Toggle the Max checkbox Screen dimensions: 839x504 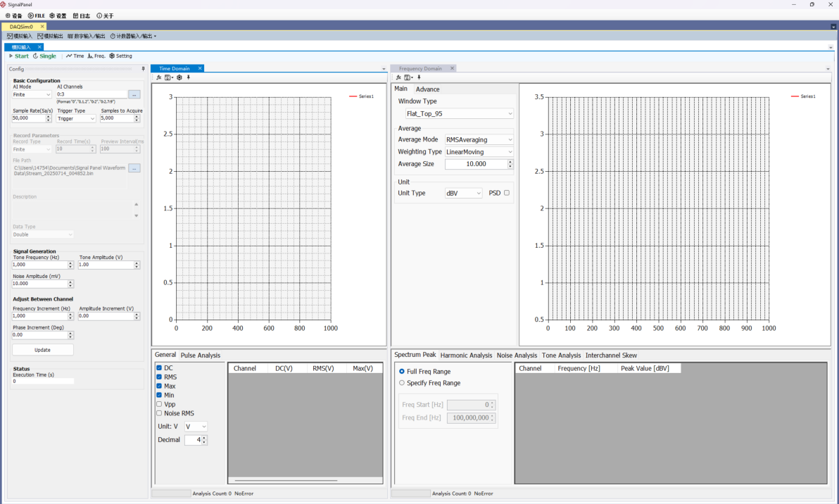coord(159,386)
